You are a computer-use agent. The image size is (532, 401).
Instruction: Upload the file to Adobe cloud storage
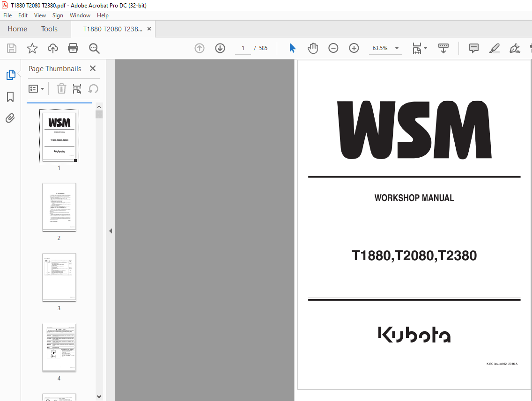[52, 48]
